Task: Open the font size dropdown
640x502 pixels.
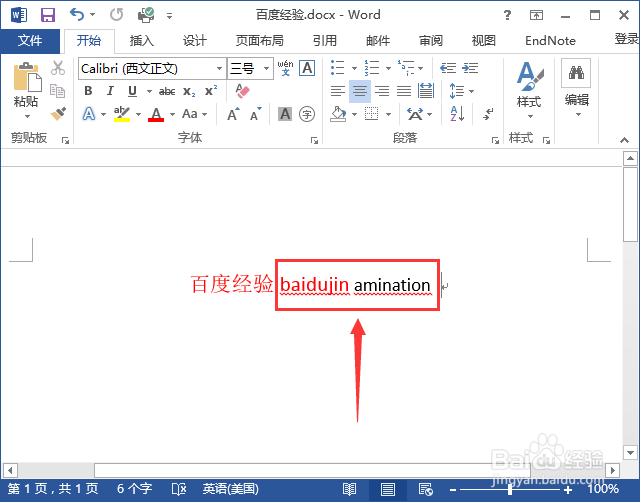Action: pos(267,68)
